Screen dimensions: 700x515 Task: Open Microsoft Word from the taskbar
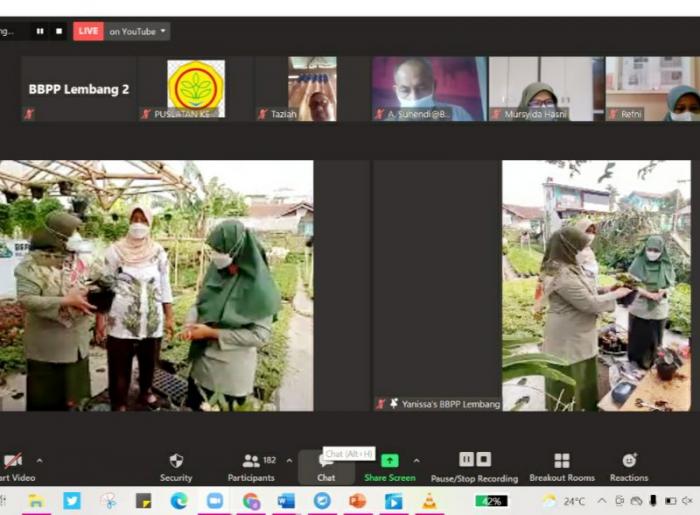click(x=286, y=501)
